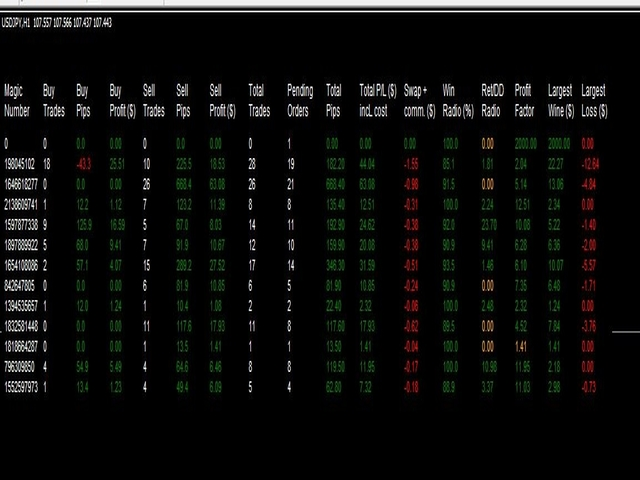Click the 22.40 total pips value
The image size is (640, 480).
click(334, 306)
